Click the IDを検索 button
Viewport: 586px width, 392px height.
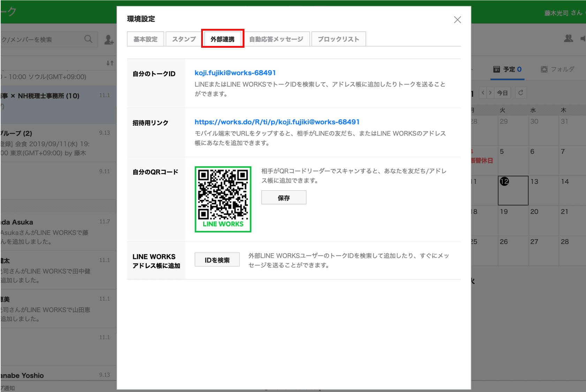pyautogui.click(x=217, y=260)
